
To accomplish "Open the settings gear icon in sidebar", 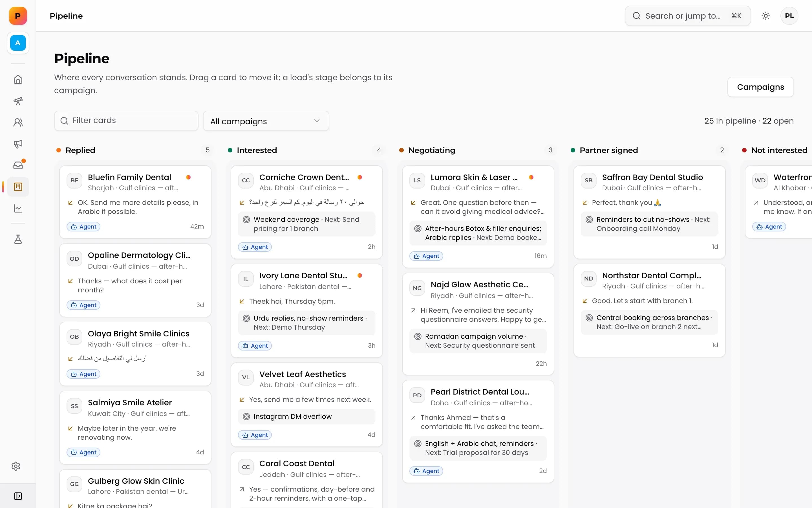I will [x=16, y=466].
